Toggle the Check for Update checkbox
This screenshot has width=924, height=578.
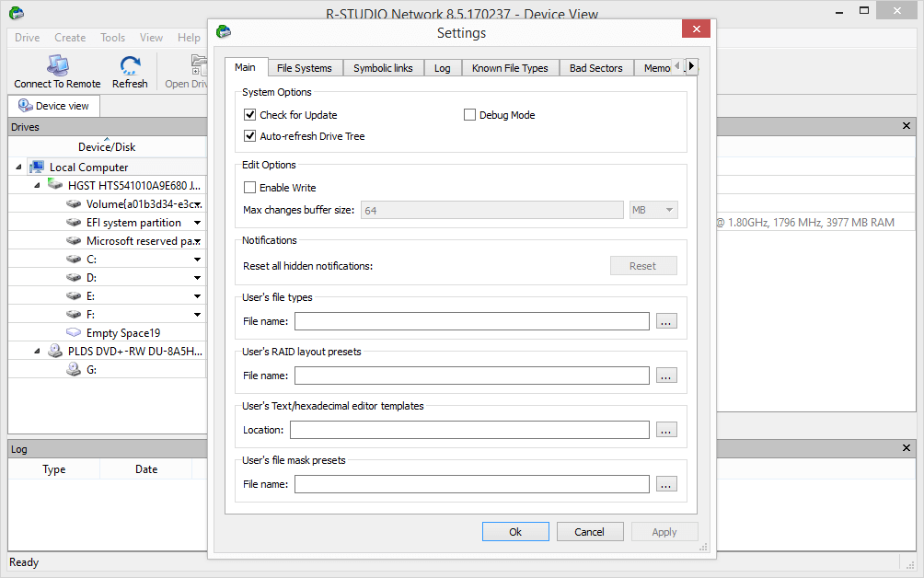point(249,114)
